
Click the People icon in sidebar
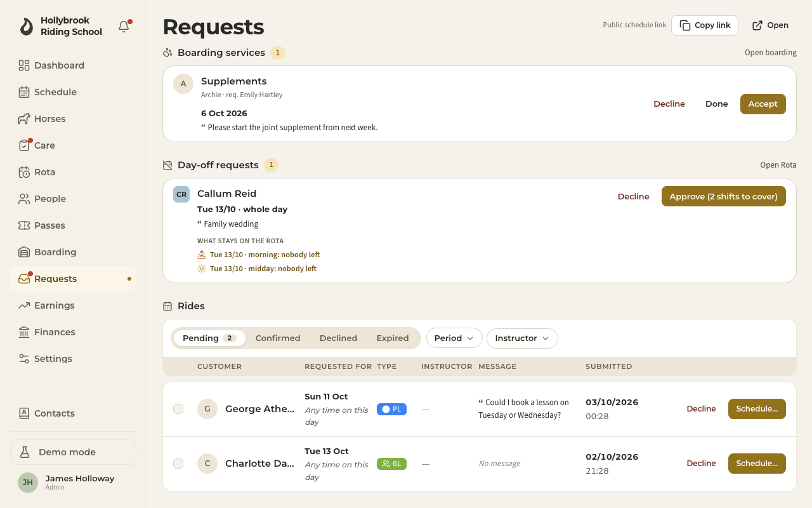pos(24,199)
